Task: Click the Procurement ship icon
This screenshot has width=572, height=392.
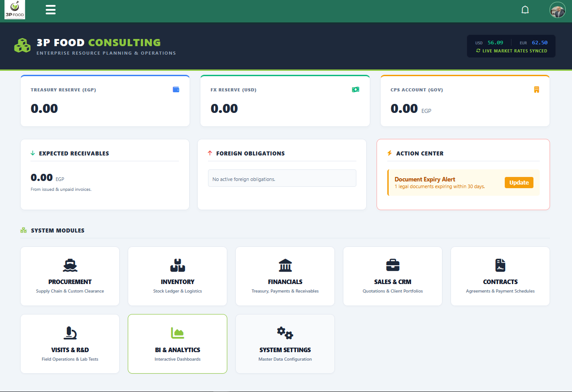Action: pos(70,265)
